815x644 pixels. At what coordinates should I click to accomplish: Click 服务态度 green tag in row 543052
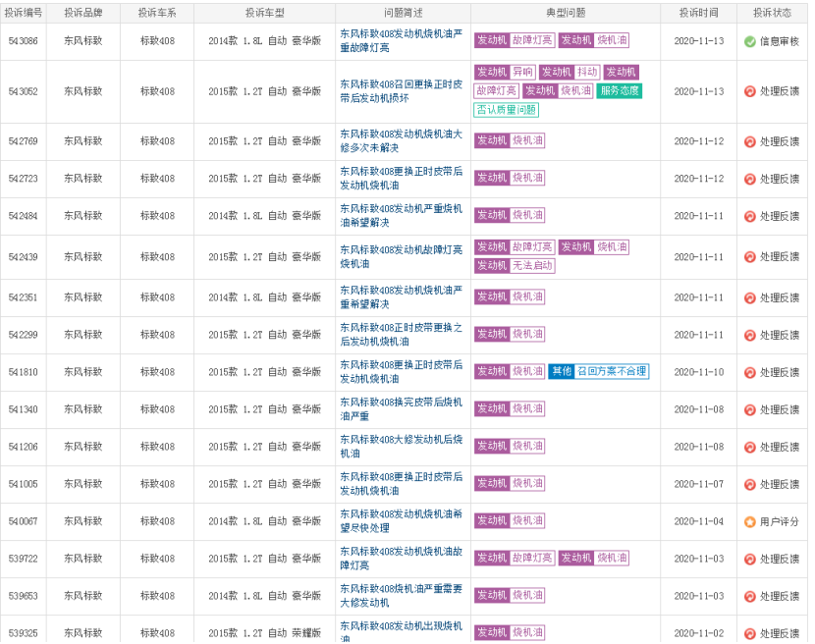pos(619,91)
